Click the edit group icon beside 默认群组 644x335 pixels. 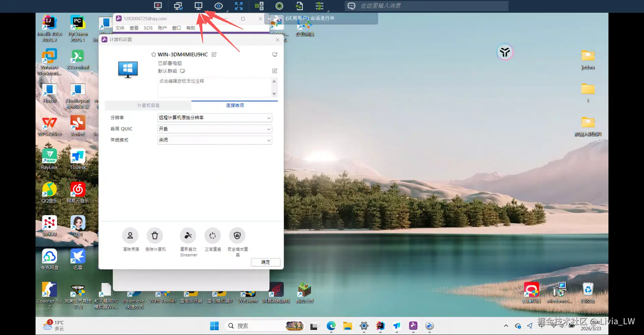pyautogui.click(x=182, y=71)
